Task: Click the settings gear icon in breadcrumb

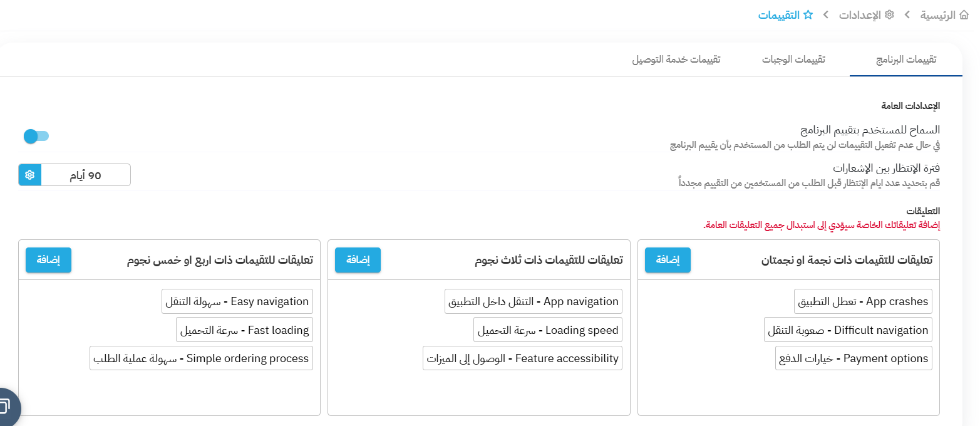Action: (x=889, y=15)
